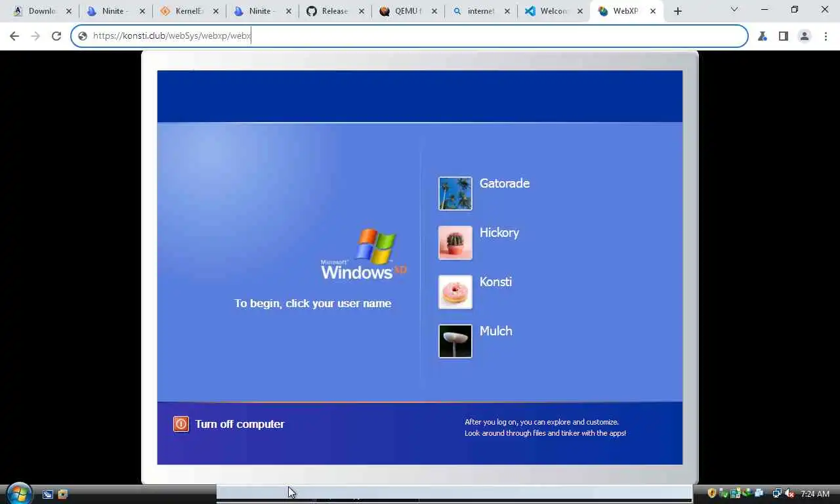Click the Turn off computer text
Viewport: 840px width, 504px height.
pos(240,424)
